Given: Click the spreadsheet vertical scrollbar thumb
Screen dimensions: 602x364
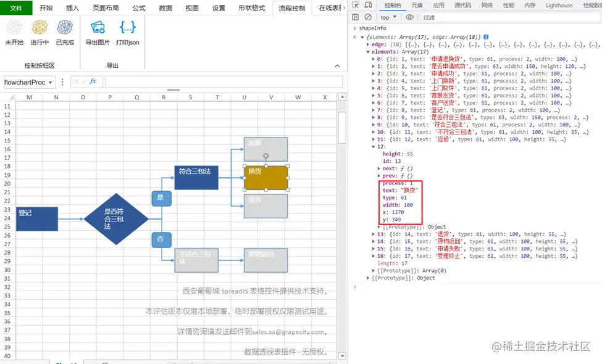Looking at the screenshot, I should tap(341, 128).
